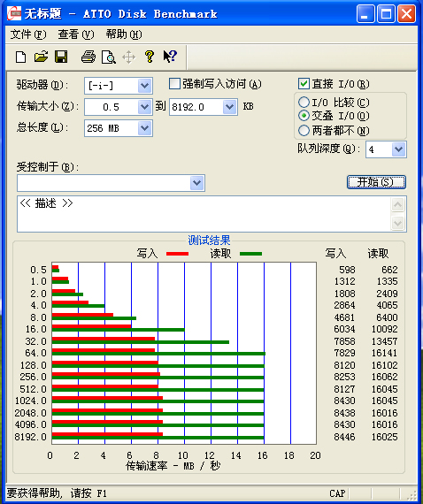
Task: Expand the 驱动器 drive dropdown
Action: pos(145,86)
